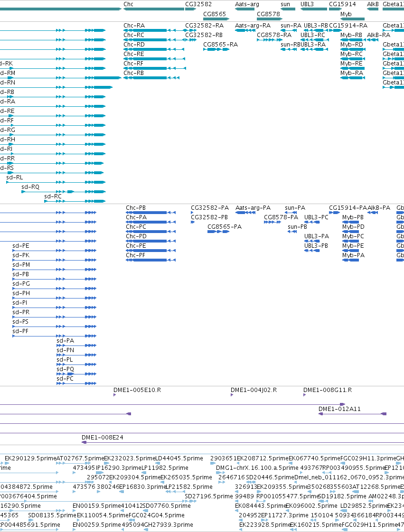
Task: Click transcript Myb-RA
Action: point(353,78)
